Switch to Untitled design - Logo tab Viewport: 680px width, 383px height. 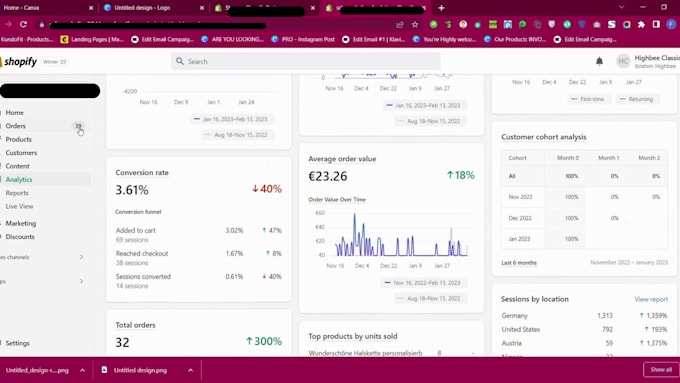(x=154, y=8)
